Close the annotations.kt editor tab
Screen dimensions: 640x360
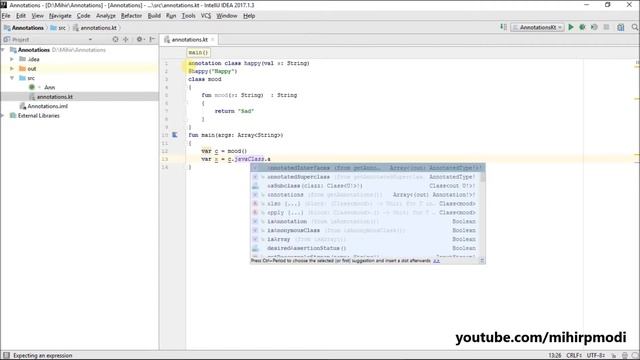[x=213, y=40]
